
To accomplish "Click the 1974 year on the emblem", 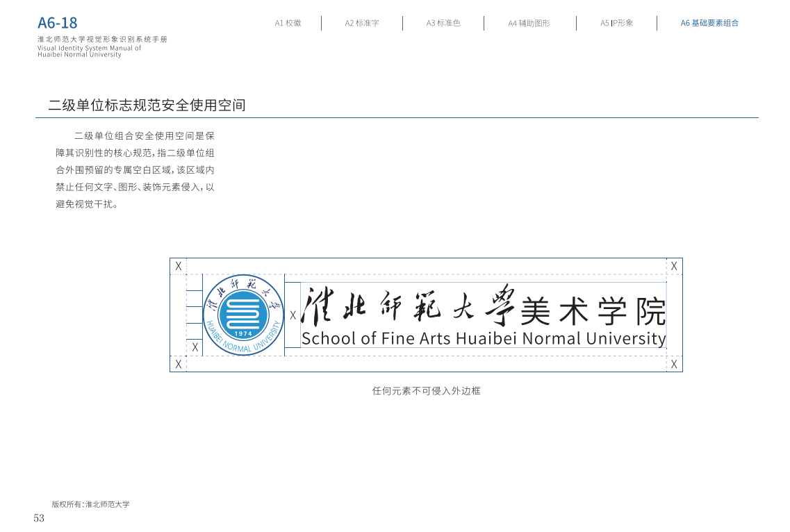I will pyautogui.click(x=243, y=333).
